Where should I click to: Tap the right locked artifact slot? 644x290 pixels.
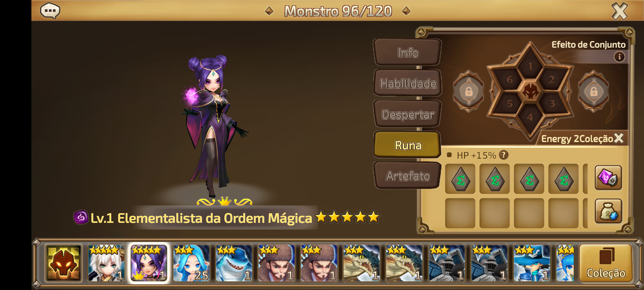(594, 92)
